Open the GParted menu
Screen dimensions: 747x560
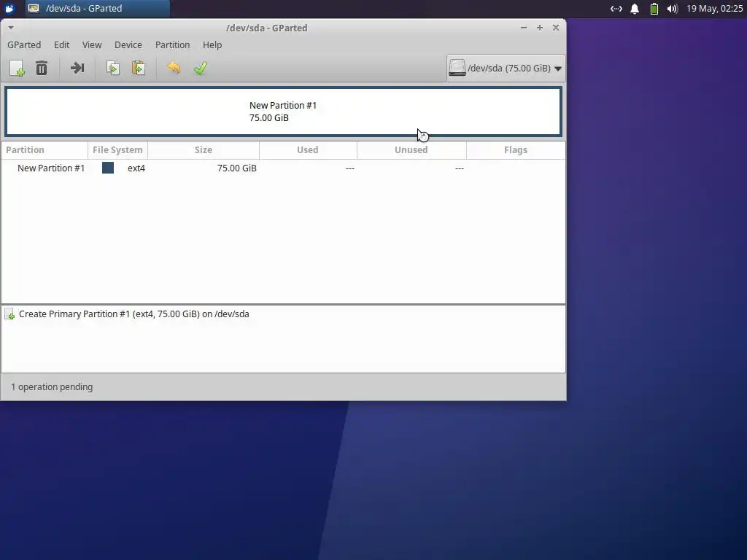(x=24, y=44)
